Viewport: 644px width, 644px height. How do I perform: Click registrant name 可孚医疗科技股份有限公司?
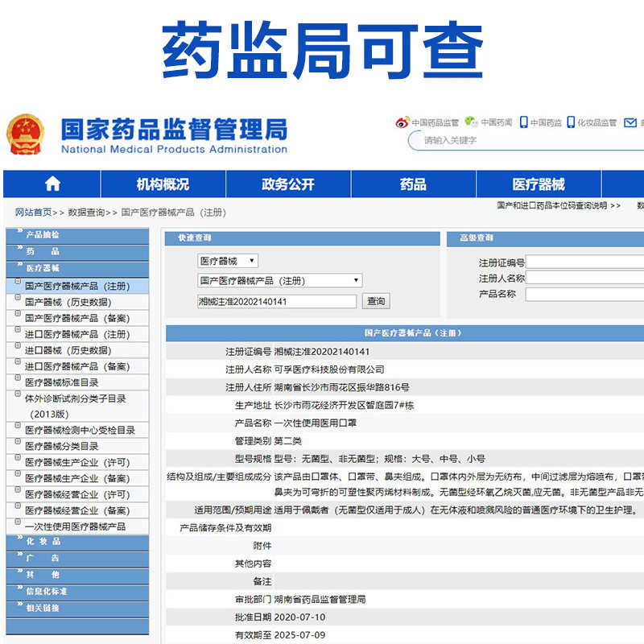click(329, 369)
